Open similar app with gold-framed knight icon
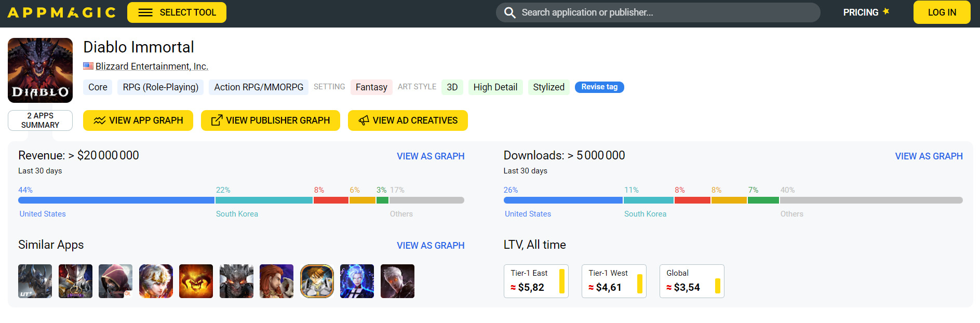980x323 pixels. tap(317, 281)
